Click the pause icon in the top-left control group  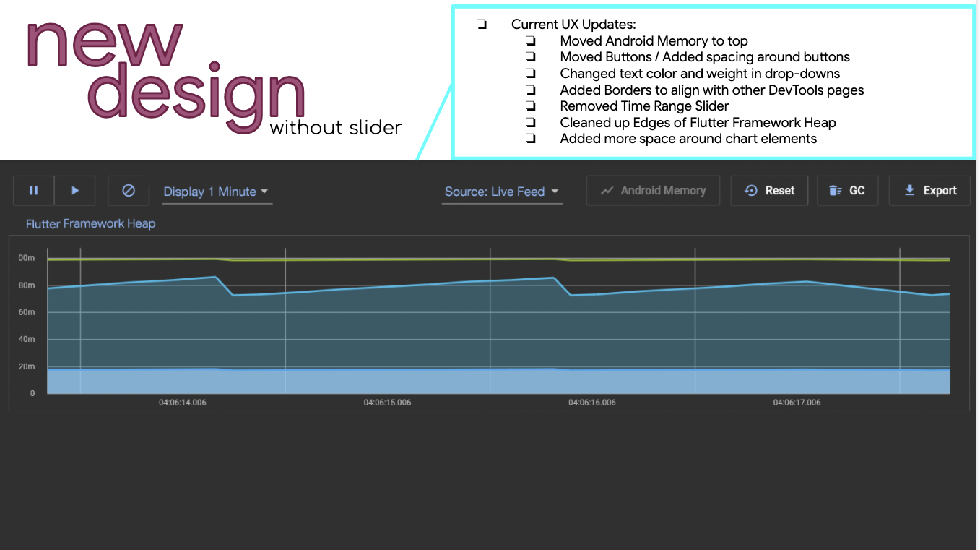33,190
